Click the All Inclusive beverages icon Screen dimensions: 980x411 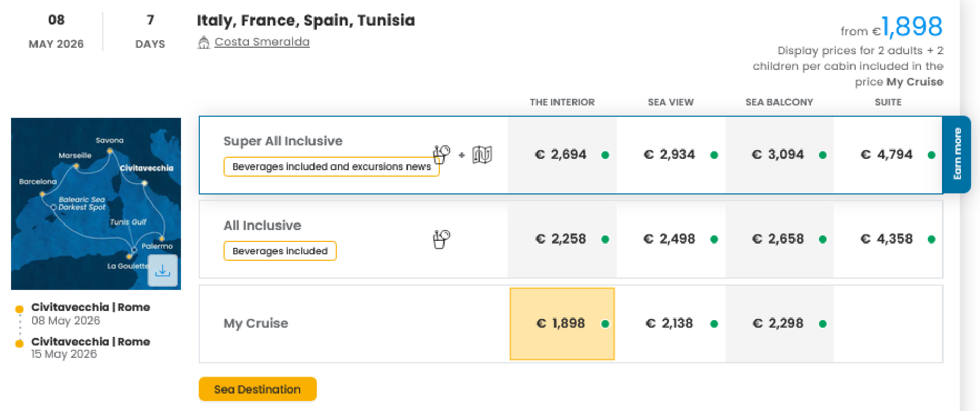[x=441, y=239]
